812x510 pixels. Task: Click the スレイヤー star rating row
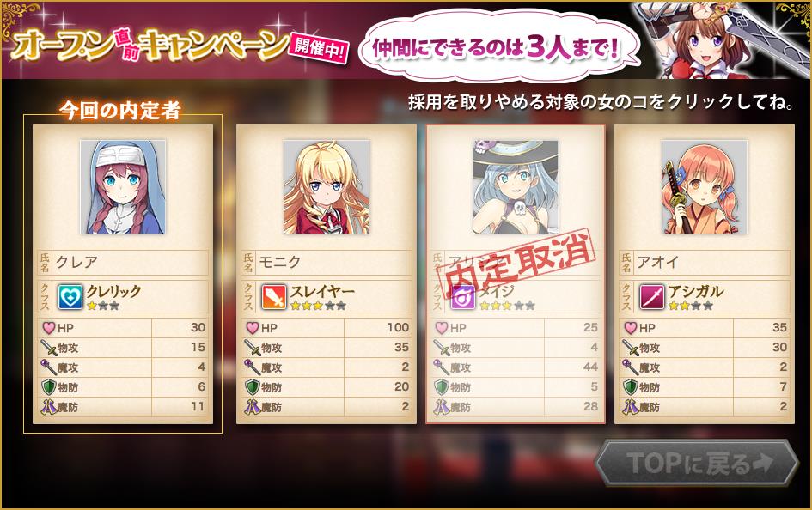[x=318, y=306]
